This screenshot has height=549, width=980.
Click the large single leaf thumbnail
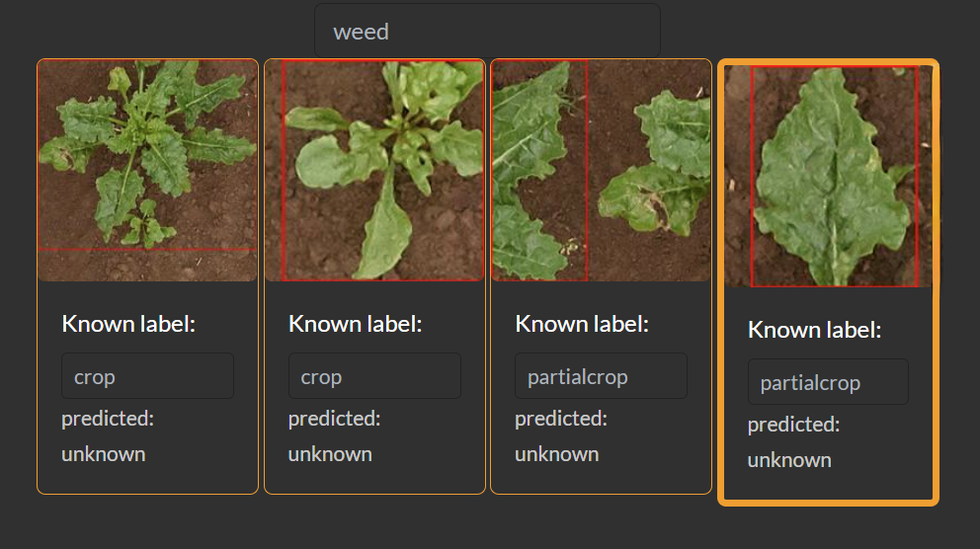coord(828,176)
